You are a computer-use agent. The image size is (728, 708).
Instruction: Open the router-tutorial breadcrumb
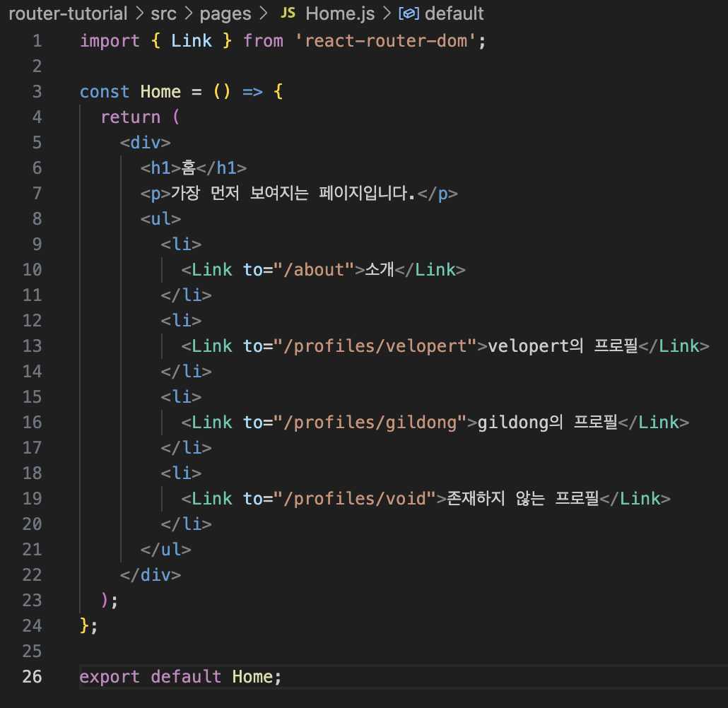tap(68, 13)
